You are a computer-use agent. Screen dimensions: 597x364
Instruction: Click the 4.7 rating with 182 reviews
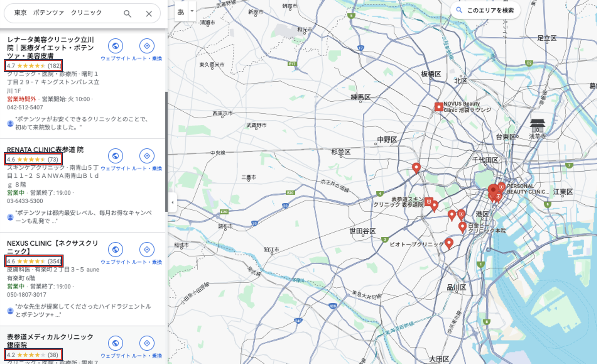click(33, 66)
